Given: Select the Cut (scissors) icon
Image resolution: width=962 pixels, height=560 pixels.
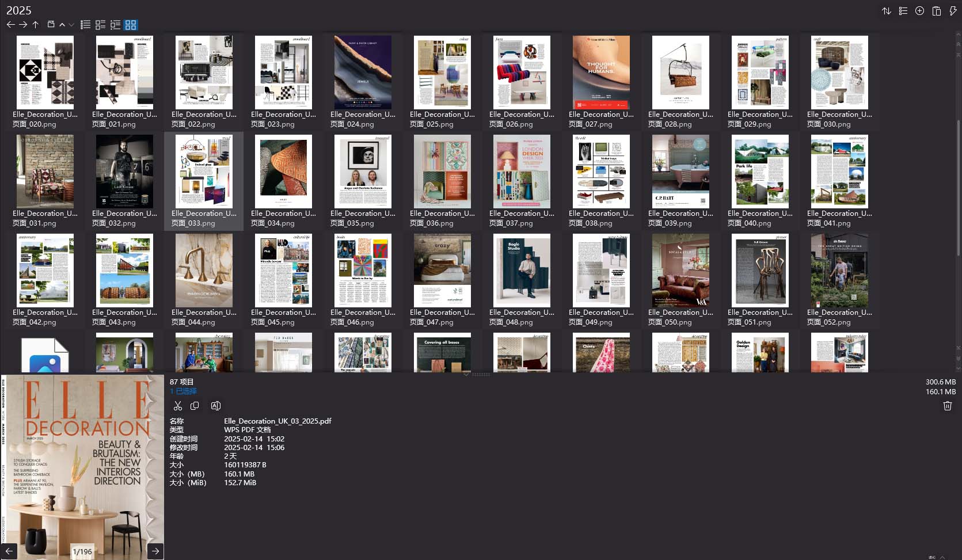Looking at the screenshot, I should click(178, 405).
